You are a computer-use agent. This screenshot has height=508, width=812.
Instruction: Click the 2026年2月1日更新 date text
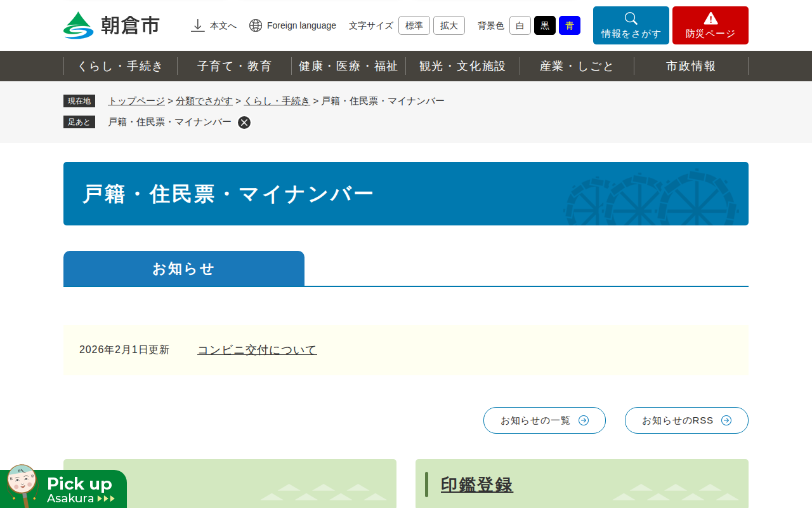[x=124, y=350]
